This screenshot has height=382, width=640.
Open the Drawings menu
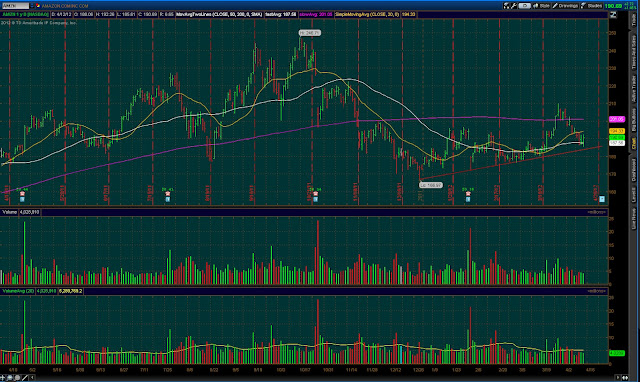(x=565, y=6)
